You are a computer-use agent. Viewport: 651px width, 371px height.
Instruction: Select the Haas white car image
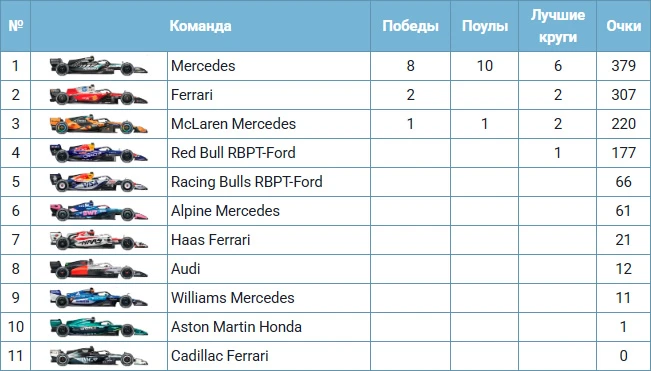tap(98, 240)
